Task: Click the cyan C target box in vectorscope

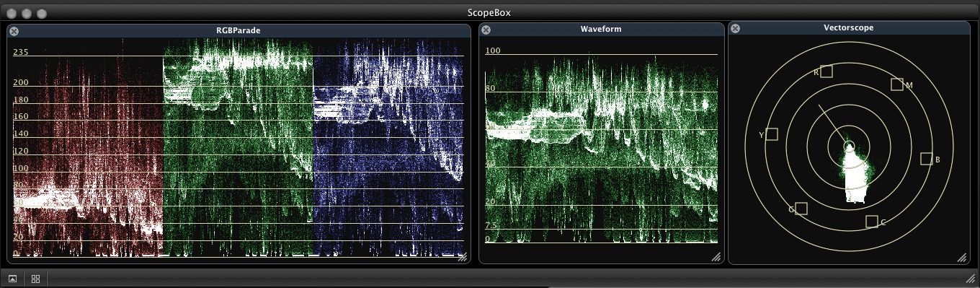Action: (x=872, y=222)
